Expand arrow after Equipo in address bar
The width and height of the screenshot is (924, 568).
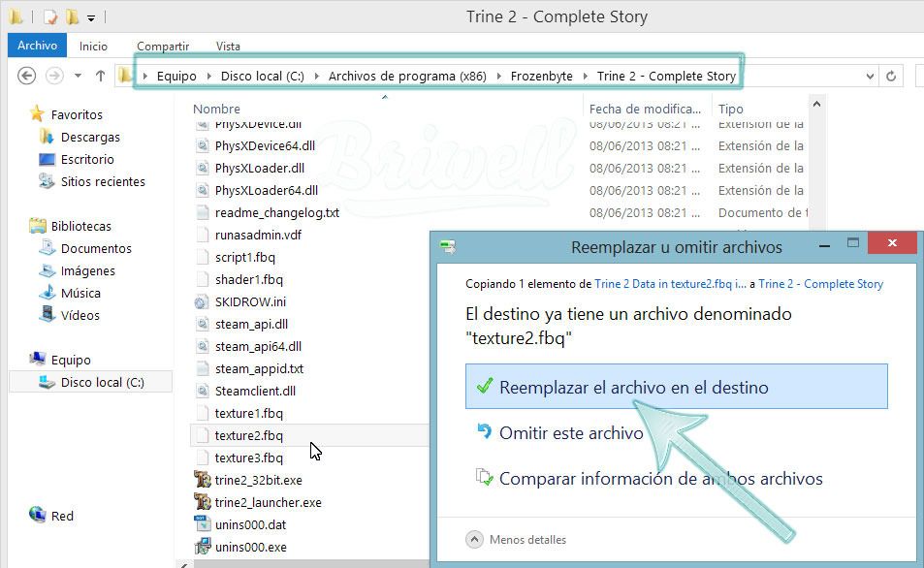click(208, 76)
